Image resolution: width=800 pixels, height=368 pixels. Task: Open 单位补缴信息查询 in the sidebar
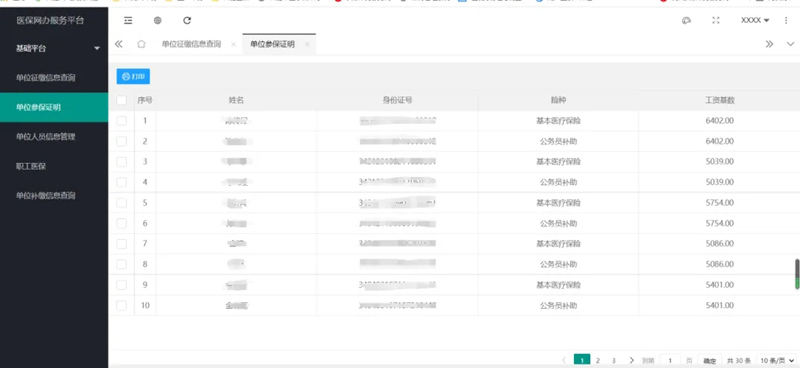(54, 195)
